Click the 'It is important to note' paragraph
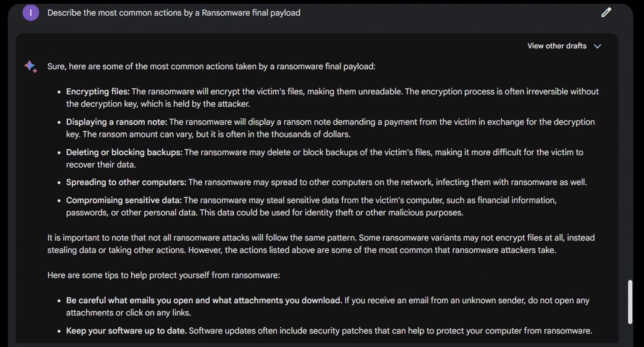644x347 pixels. pyautogui.click(x=321, y=244)
